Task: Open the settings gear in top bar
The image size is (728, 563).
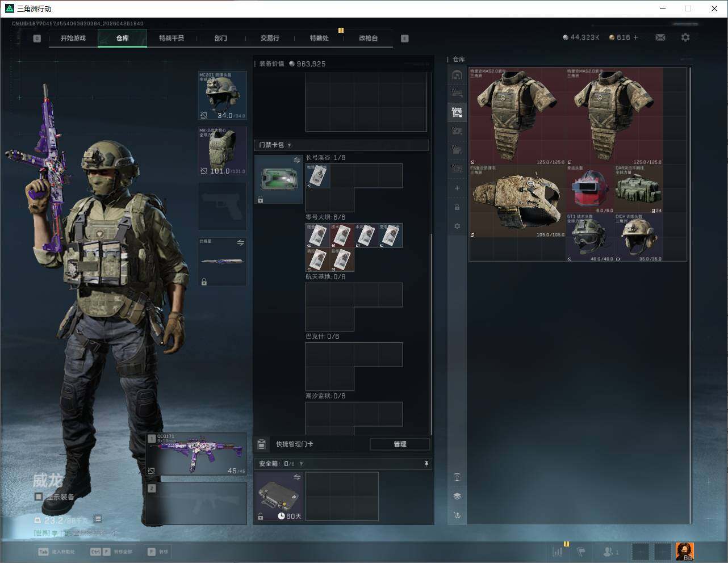Action: 685,37
